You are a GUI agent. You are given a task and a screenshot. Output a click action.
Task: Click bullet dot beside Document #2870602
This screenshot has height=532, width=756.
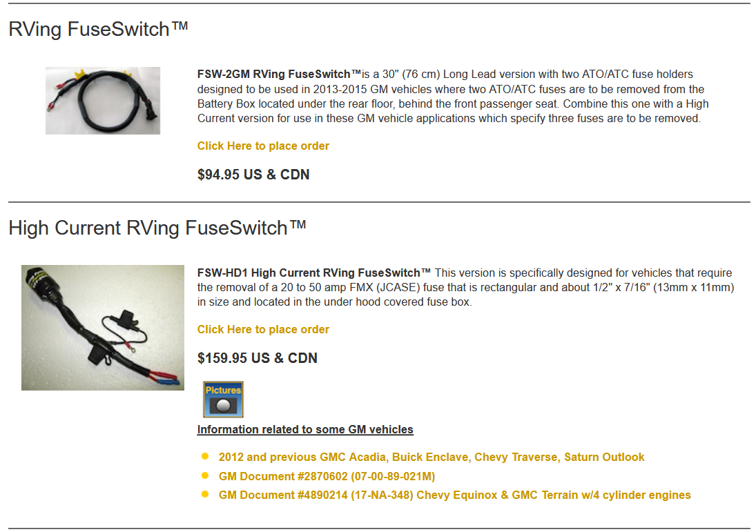coord(205,475)
